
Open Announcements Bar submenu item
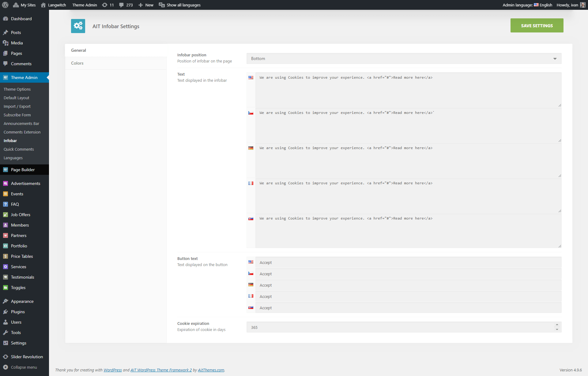pos(21,123)
